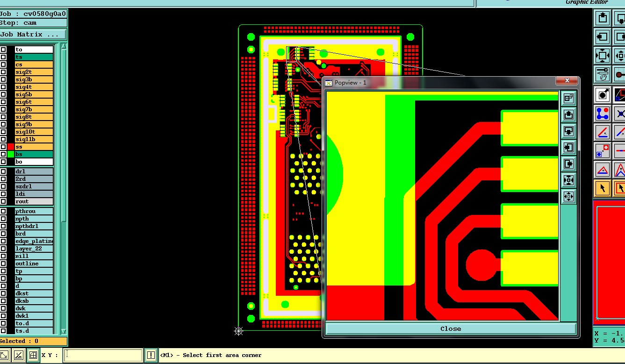Click the red overview thumbnail at right
625x364 pixels.
pos(609,263)
